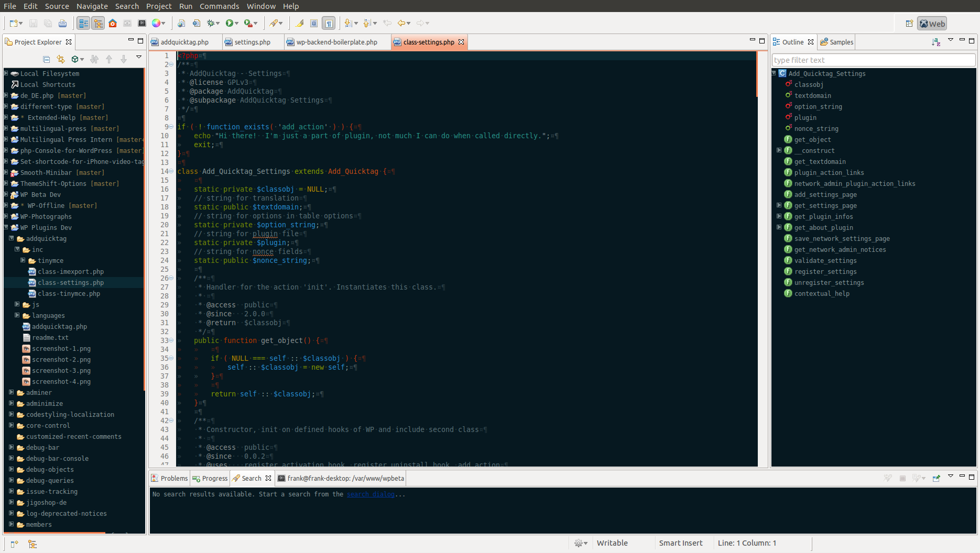The height and width of the screenshot is (553, 980).
Task: Click the yellow Back navigation arrow
Action: coord(401,23)
